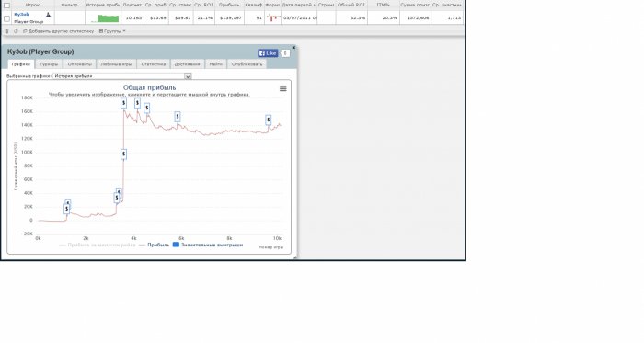Click the player group icon next to Ky3ob
644x343 pixels.
(48, 16)
